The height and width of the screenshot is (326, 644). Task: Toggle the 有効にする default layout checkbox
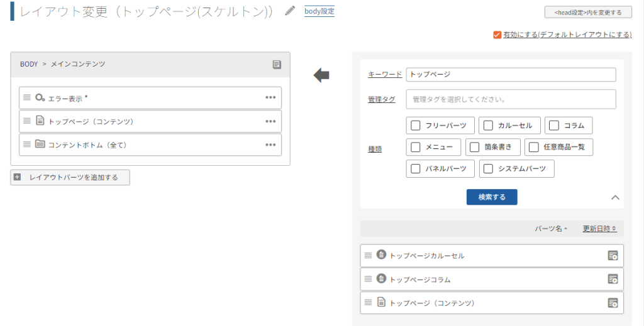[x=497, y=35]
